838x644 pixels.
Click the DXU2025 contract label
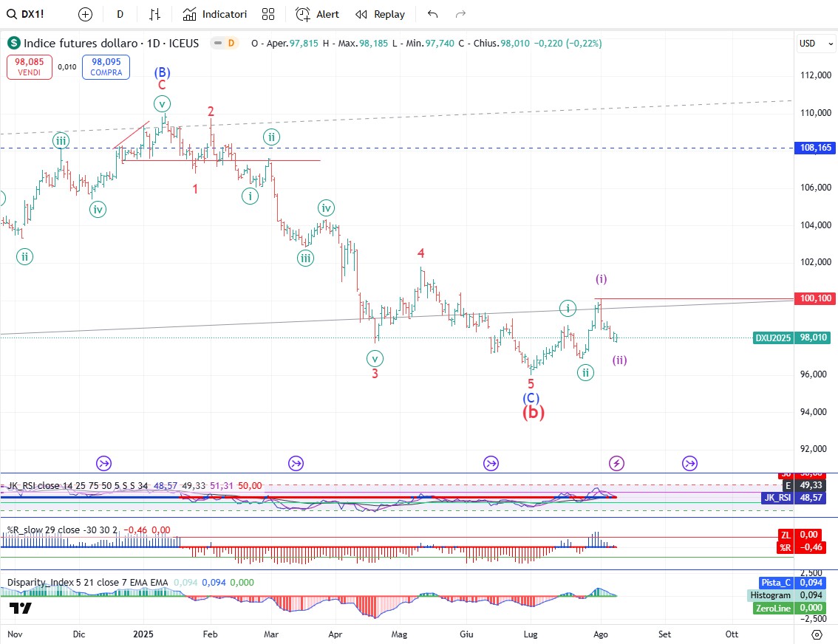pos(773,338)
